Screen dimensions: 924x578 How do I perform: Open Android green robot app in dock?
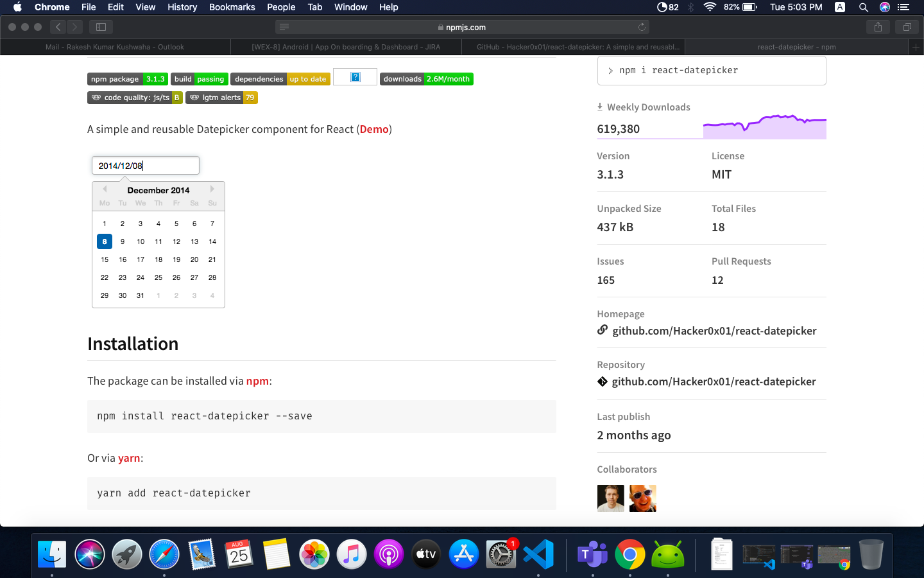667,554
